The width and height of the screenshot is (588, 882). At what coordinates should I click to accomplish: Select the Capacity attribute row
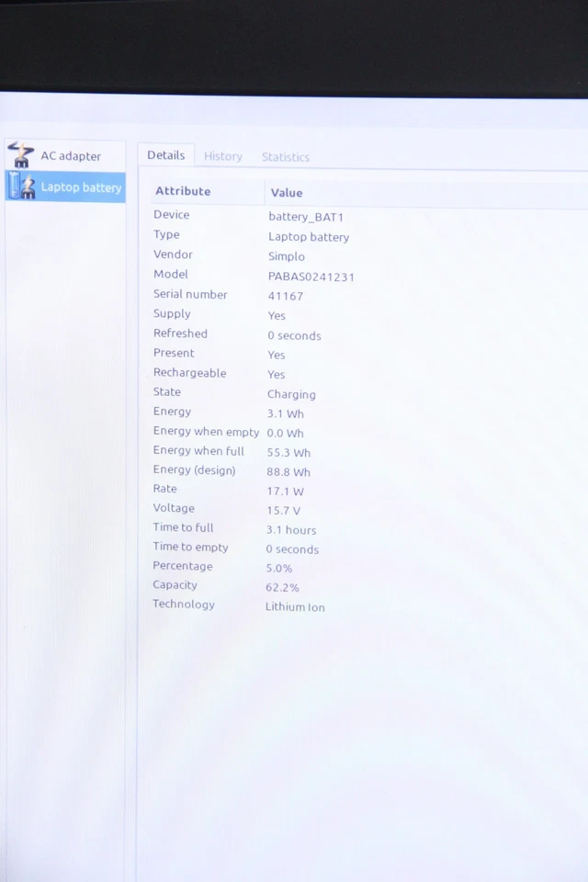pyautogui.click(x=175, y=585)
